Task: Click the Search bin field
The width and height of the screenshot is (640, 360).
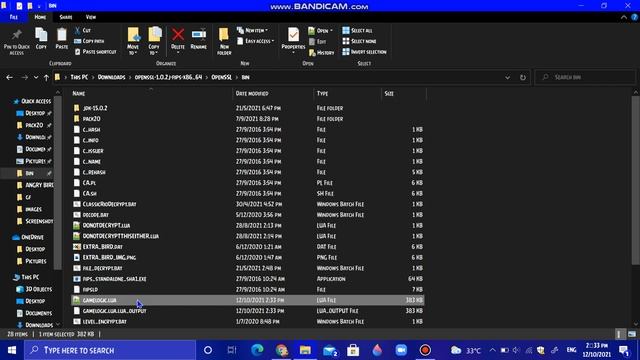Action: [x=585, y=77]
